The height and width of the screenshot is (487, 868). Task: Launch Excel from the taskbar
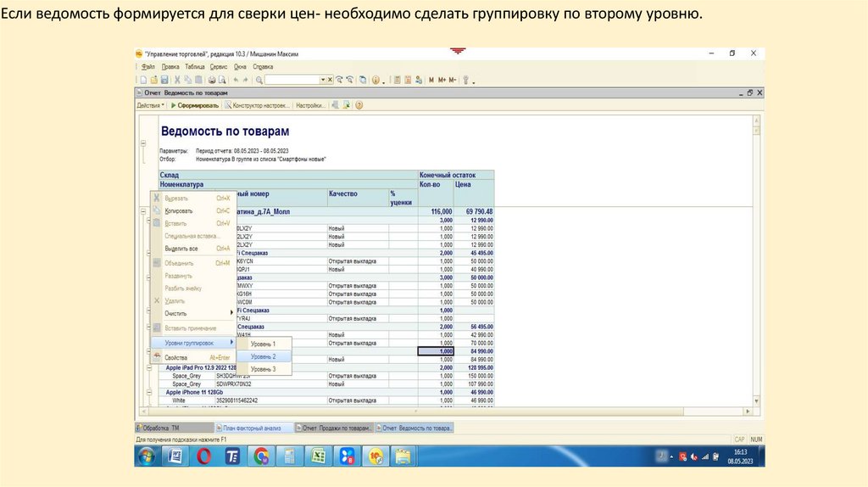(x=317, y=457)
